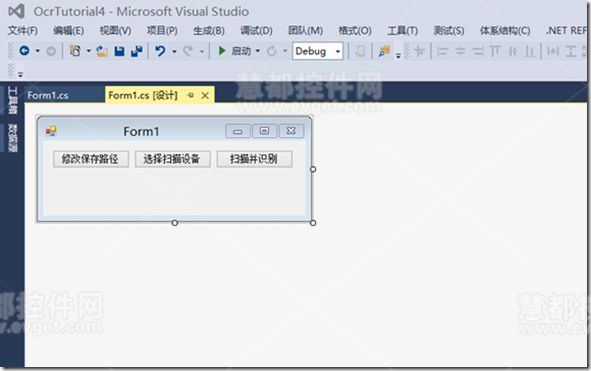Screen dimensions: 591x371
Task: Open the redo history dropdown
Action: click(x=202, y=51)
